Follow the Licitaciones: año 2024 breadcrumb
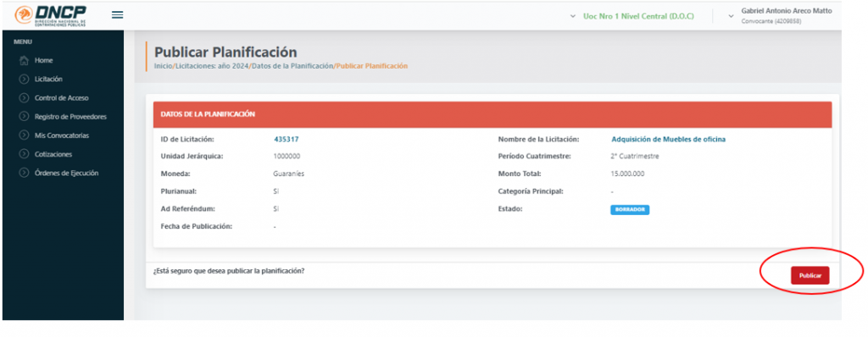868x337 pixels. pos(212,66)
